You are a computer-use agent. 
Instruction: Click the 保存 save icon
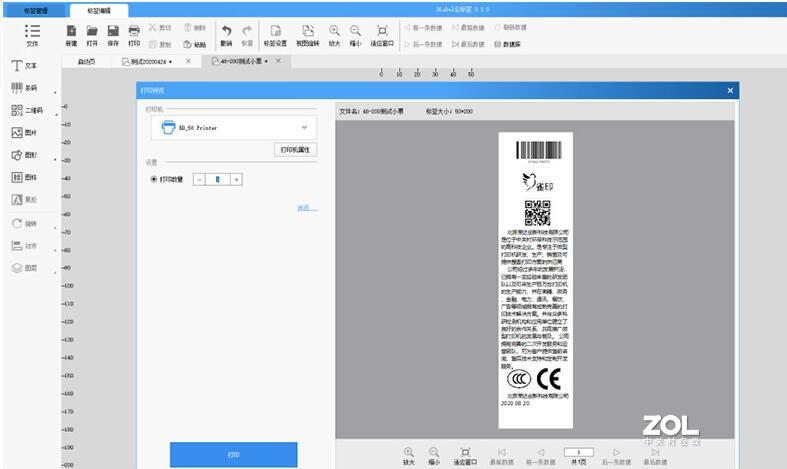113,31
